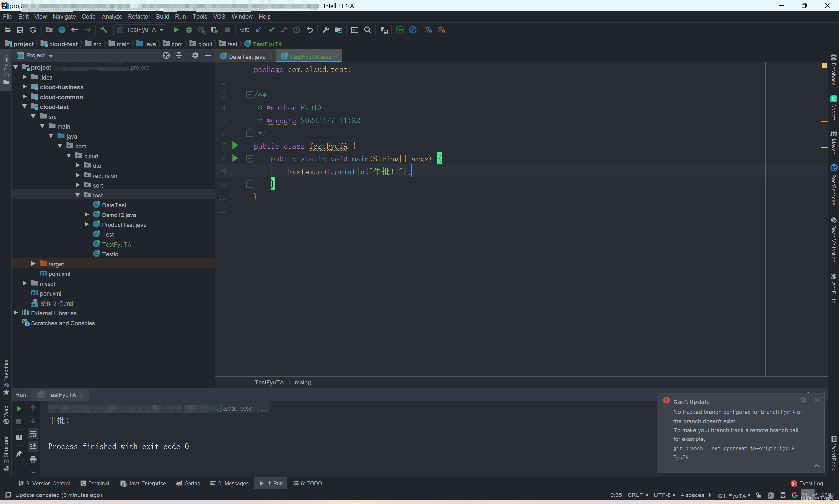The height and width of the screenshot is (504, 839).
Task: Collapse the cloud-test module folder
Action: coord(25,107)
